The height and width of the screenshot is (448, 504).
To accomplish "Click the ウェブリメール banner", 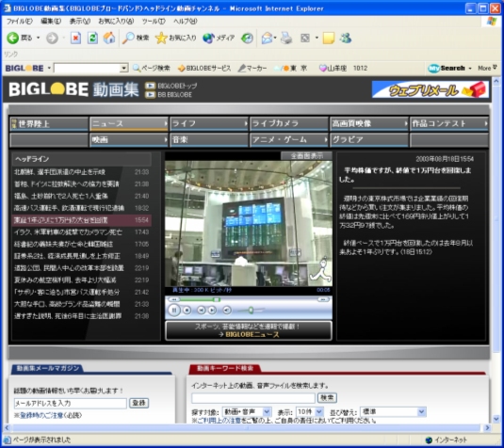I will point(431,89).
